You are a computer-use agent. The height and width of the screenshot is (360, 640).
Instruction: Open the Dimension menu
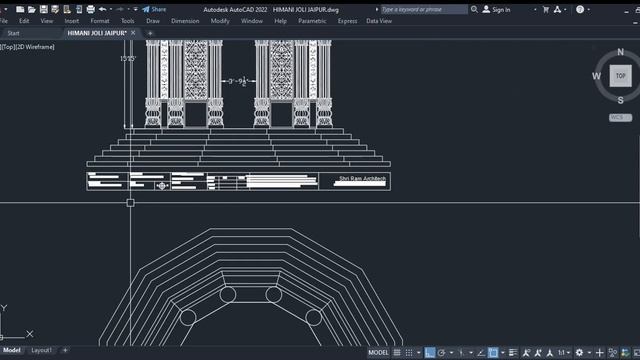[x=185, y=21]
